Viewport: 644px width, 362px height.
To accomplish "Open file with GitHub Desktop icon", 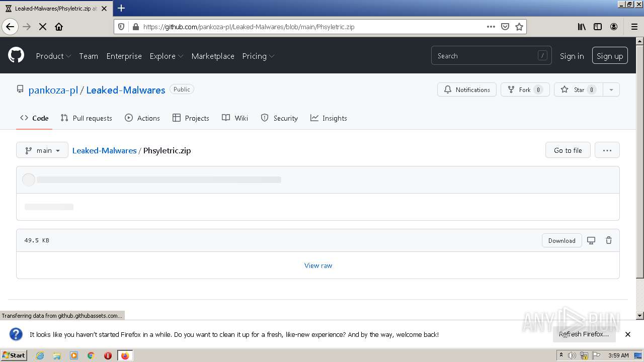I will click(x=591, y=240).
